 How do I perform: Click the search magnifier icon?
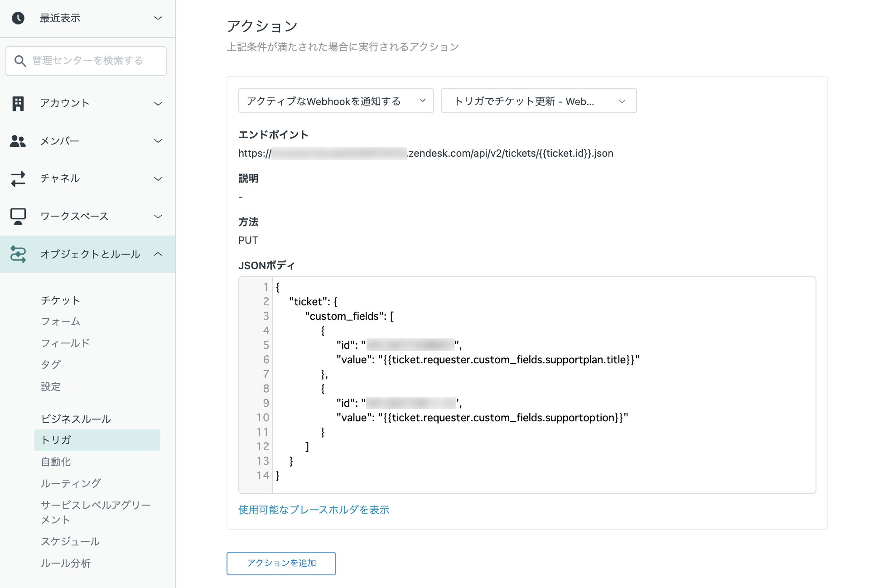pyautogui.click(x=20, y=61)
